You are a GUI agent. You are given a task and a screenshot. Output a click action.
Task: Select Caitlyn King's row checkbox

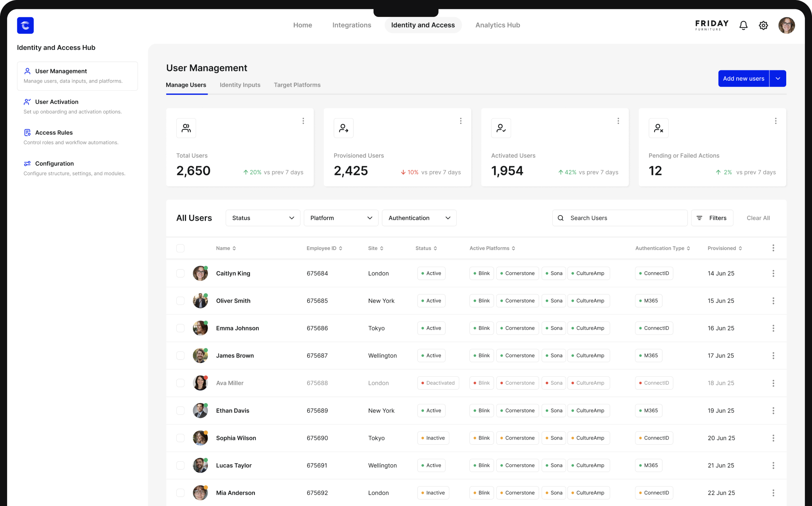180,273
